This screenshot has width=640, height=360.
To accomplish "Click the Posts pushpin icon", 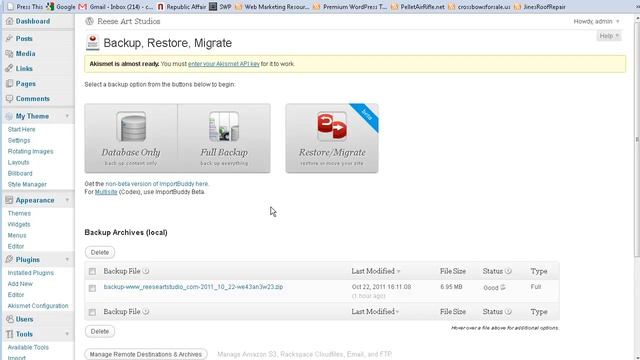I will pos(9,38).
